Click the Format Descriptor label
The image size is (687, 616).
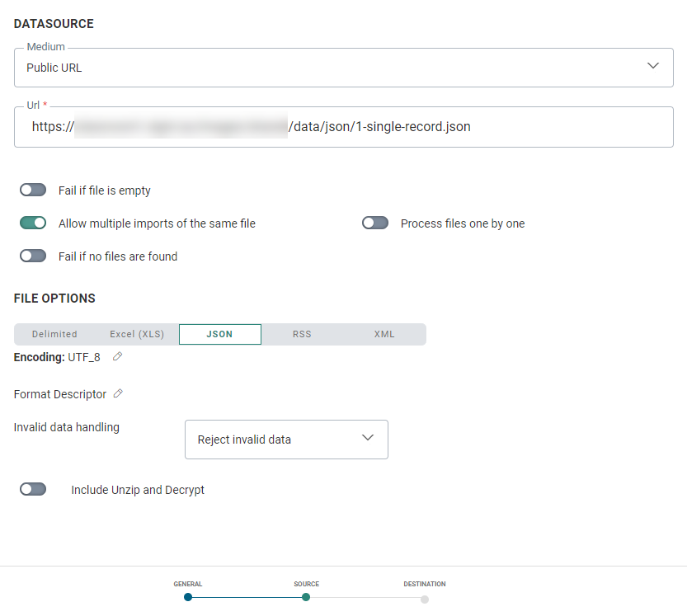(60, 394)
